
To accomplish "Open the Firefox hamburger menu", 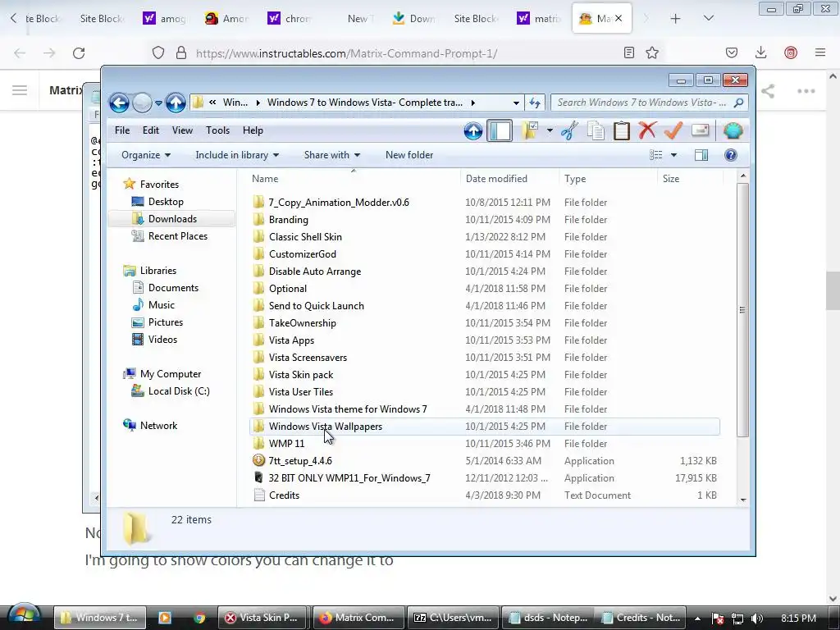I will [x=820, y=52].
